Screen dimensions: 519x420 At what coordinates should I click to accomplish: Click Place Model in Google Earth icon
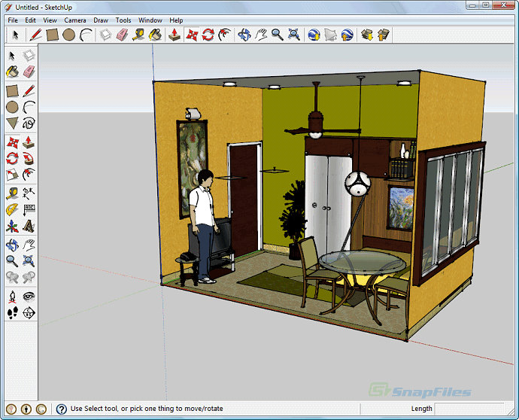(x=347, y=35)
